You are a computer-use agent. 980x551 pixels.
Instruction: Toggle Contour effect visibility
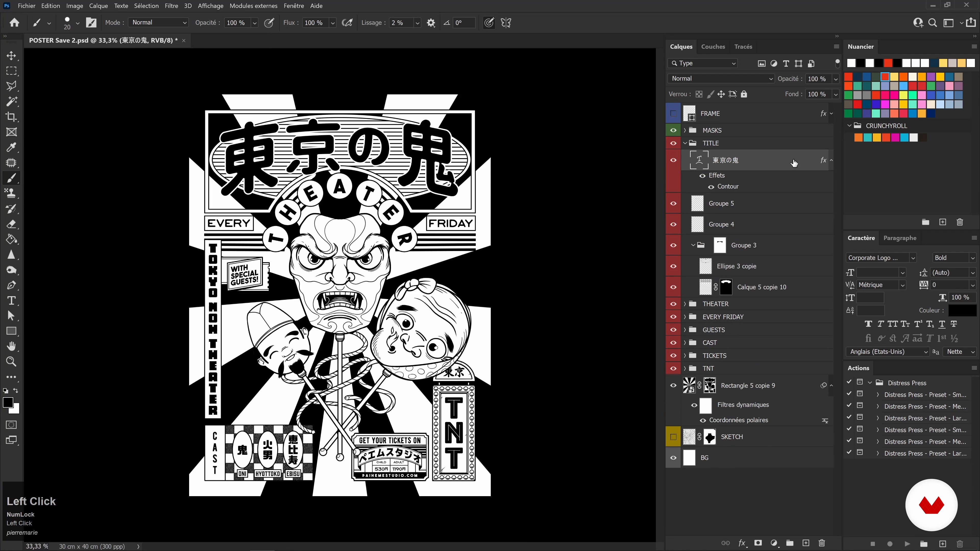point(711,187)
